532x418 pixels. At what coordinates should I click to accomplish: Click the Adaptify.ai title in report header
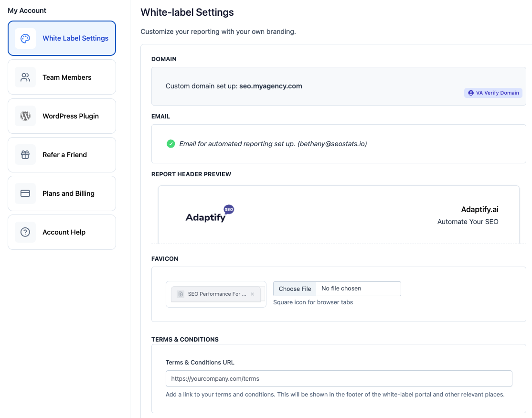click(479, 209)
